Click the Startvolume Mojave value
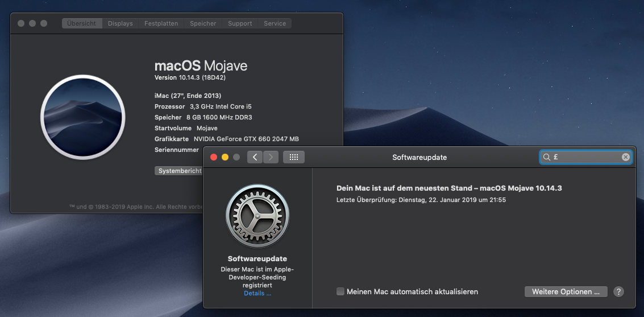The width and height of the screenshot is (644, 317). 207,128
